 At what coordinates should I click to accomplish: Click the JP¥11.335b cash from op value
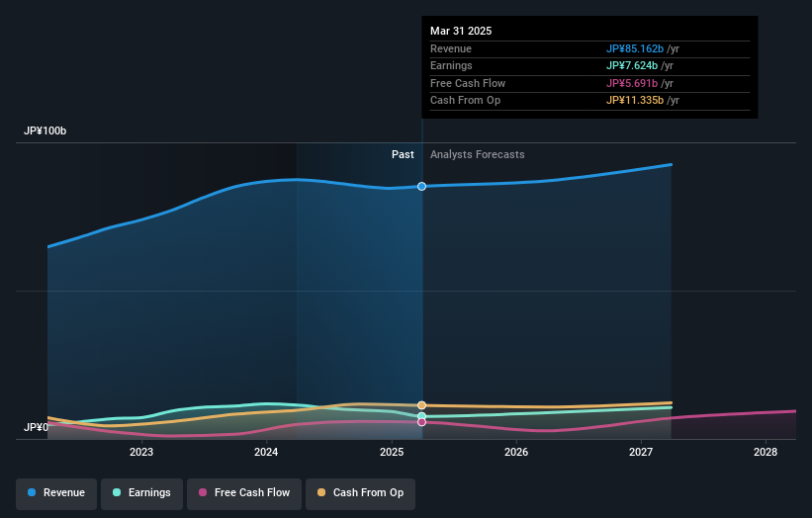pos(635,101)
